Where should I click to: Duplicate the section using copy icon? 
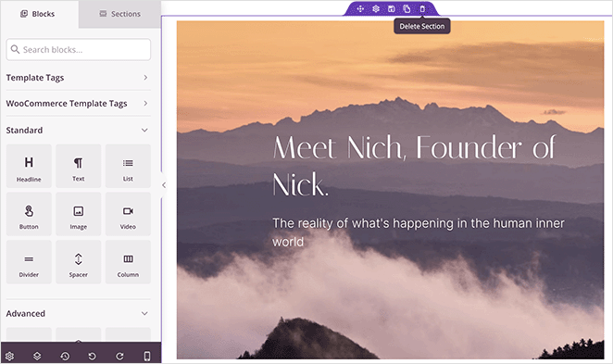point(407,8)
